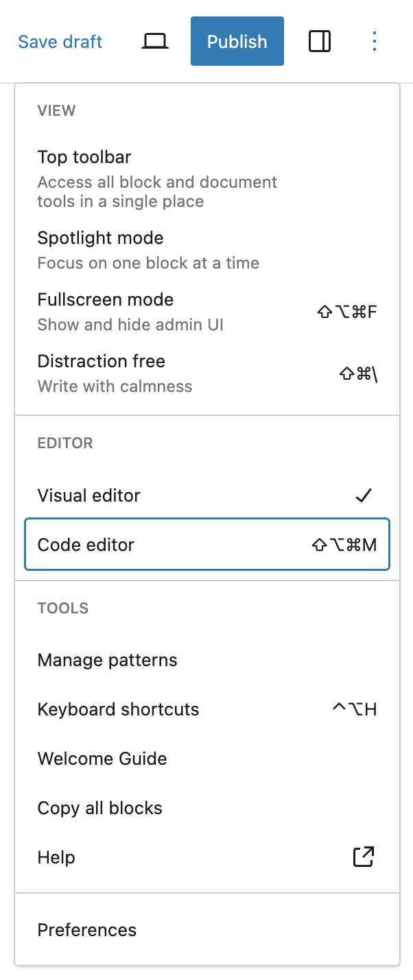Enable Spotlight mode

point(100,238)
